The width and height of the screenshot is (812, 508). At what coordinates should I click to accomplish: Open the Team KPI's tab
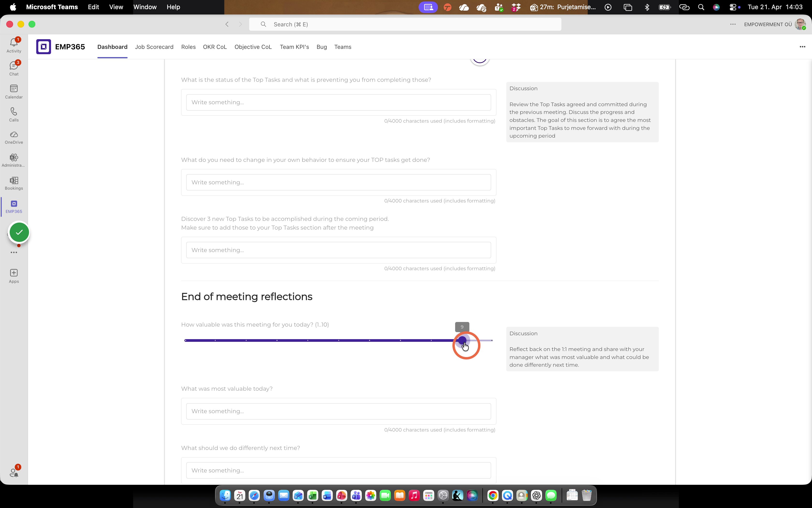click(x=294, y=47)
